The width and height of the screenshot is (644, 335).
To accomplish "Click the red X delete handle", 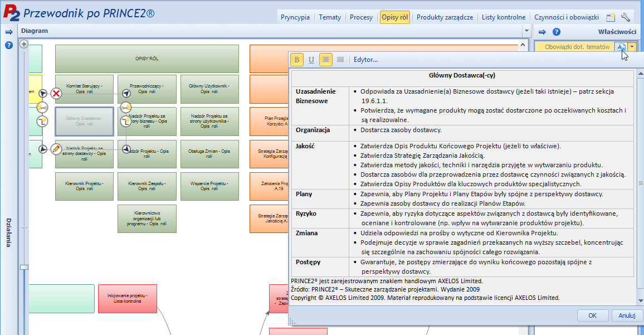I will tap(56, 94).
